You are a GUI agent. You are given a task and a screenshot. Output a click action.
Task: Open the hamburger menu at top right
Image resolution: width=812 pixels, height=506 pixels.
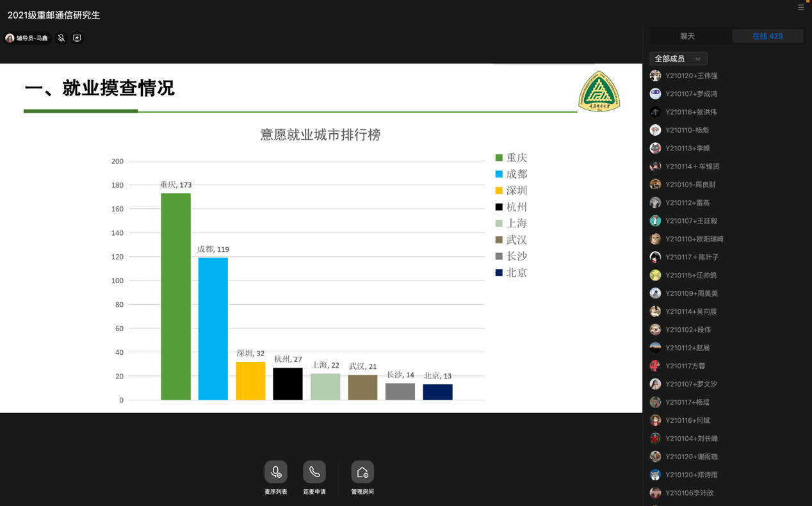click(x=800, y=8)
